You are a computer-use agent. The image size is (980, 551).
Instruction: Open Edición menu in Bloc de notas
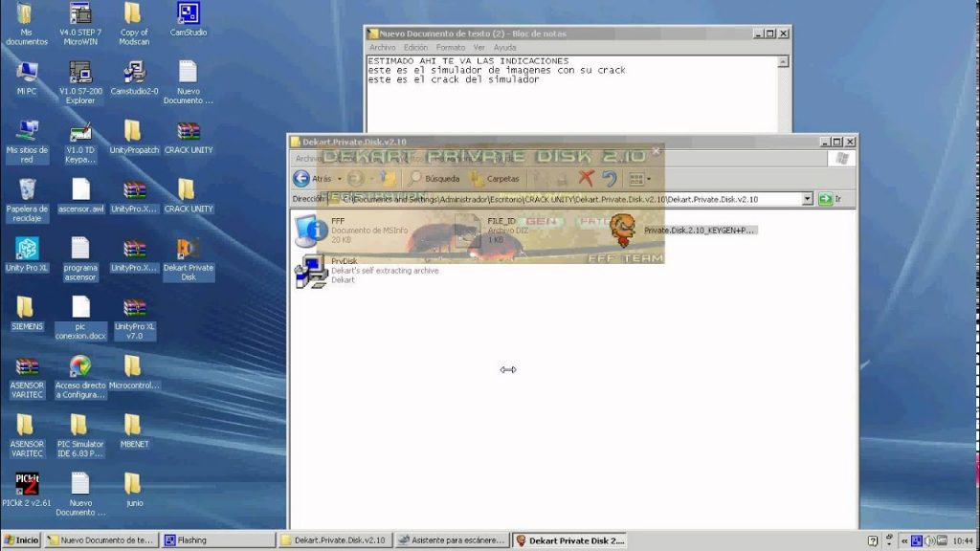415,48
